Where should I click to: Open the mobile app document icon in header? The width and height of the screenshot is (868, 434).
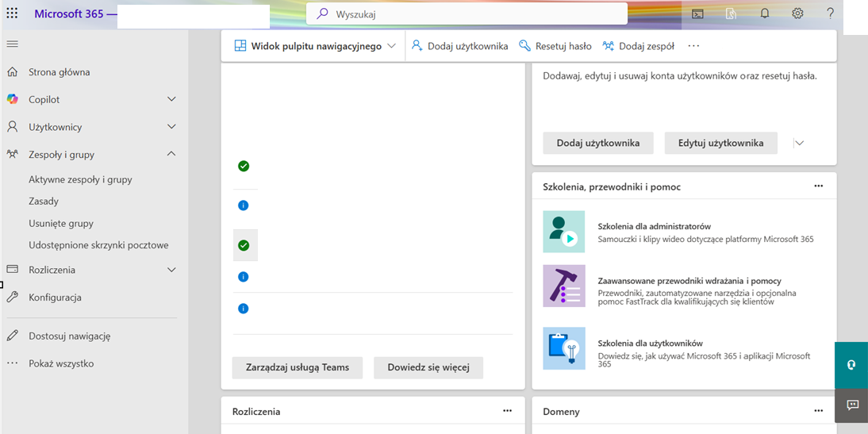point(732,14)
